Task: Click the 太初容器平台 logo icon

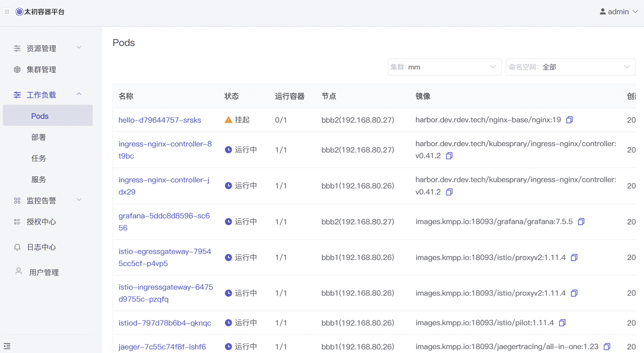Action: click(x=19, y=12)
